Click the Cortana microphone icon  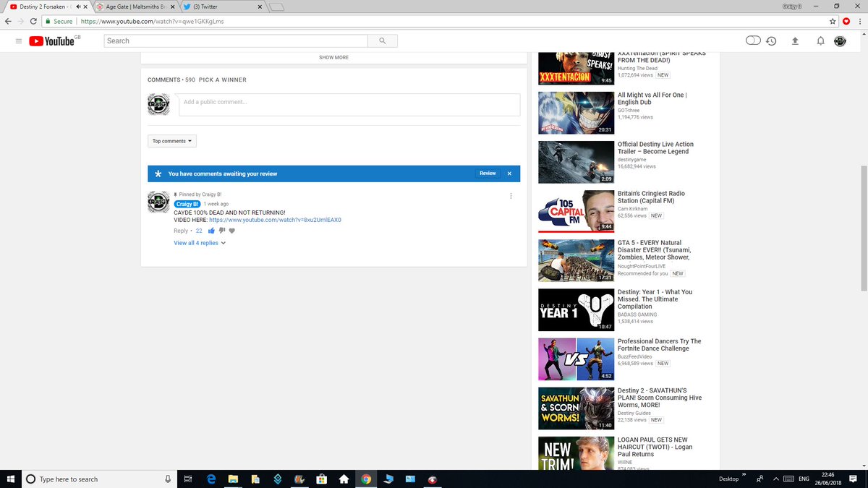[x=168, y=479]
